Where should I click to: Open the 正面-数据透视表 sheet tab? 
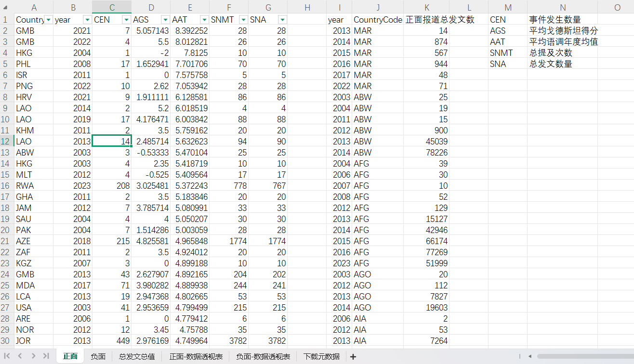click(x=196, y=356)
